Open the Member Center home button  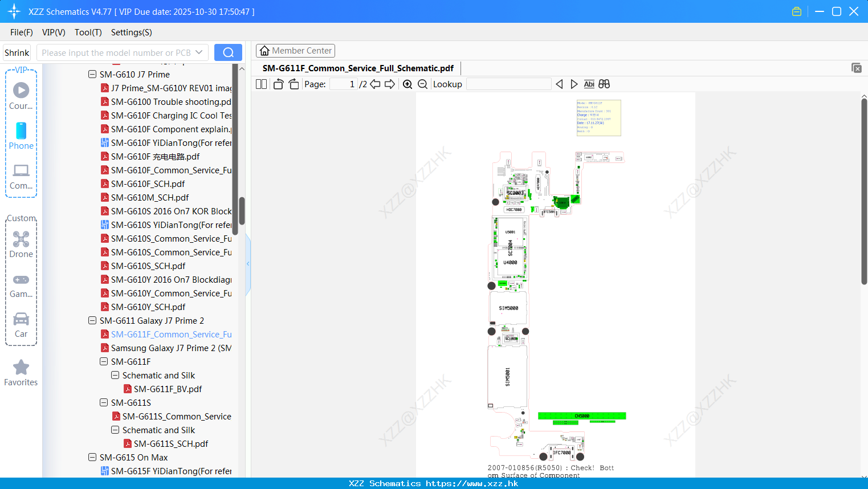[x=295, y=51]
